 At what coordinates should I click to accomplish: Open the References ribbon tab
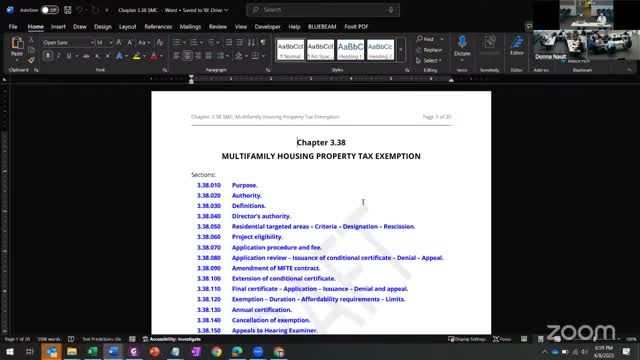click(x=158, y=27)
